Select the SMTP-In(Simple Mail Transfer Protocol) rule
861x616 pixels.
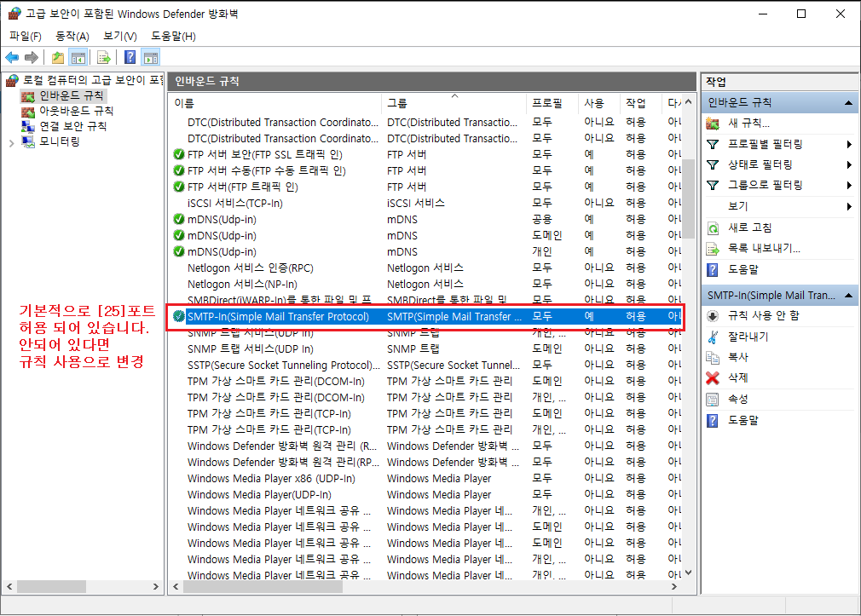click(426, 317)
